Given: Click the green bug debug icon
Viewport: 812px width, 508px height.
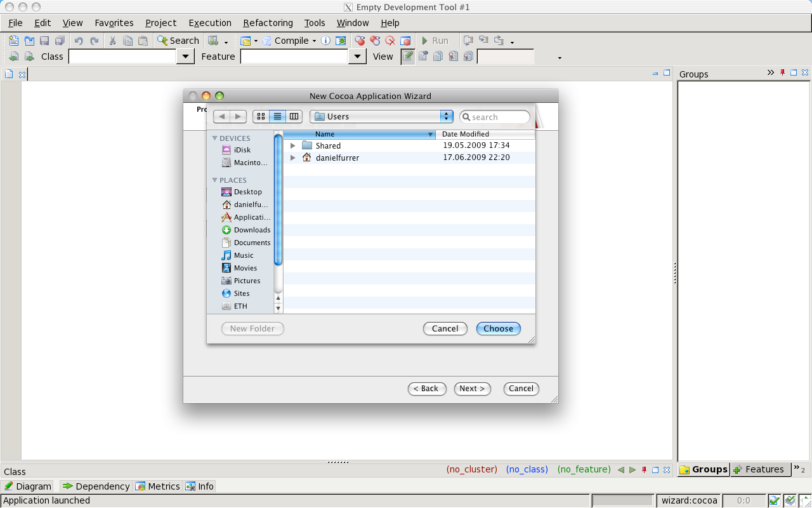Looking at the screenshot, I should (341, 41).
